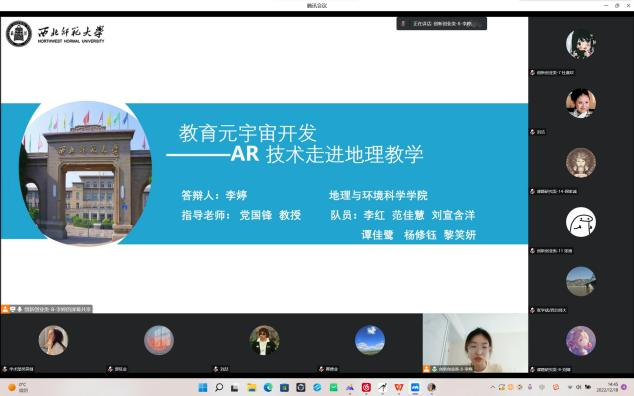Select the speaking participant's video tile
The width and height of the screenshot is (634, 396).
click(475, 343)
